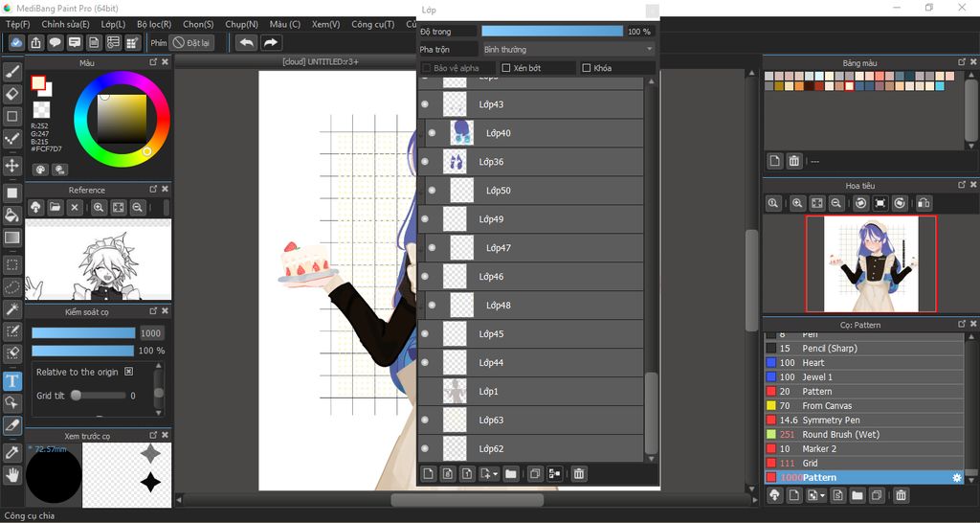Open the Chọn(S) menu
The image size is (980, 523).
coord(198,24)
